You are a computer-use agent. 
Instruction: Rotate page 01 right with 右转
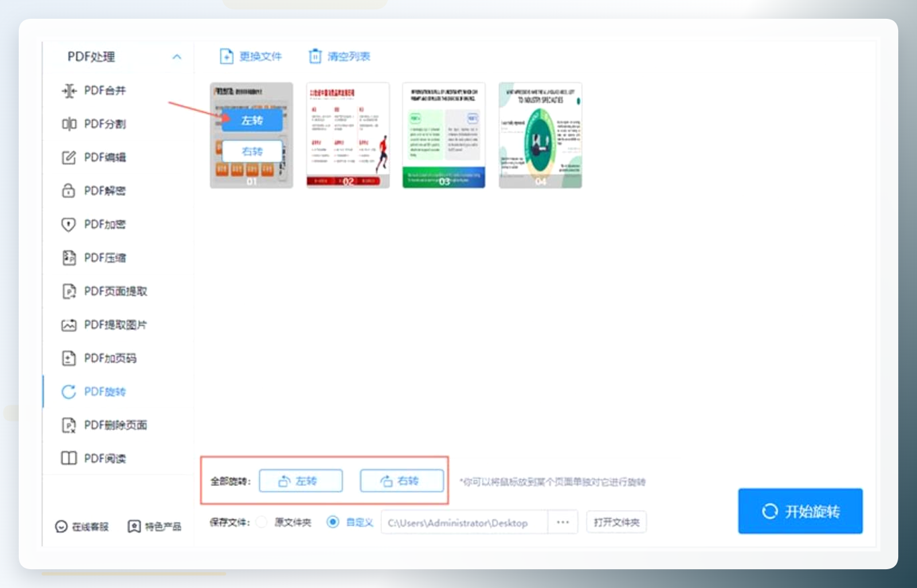(252, 151)
